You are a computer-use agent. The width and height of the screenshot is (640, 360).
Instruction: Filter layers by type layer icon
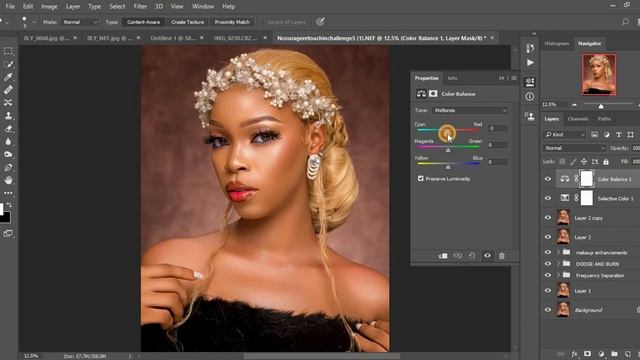pyautogui.click(x=619, y=134)
